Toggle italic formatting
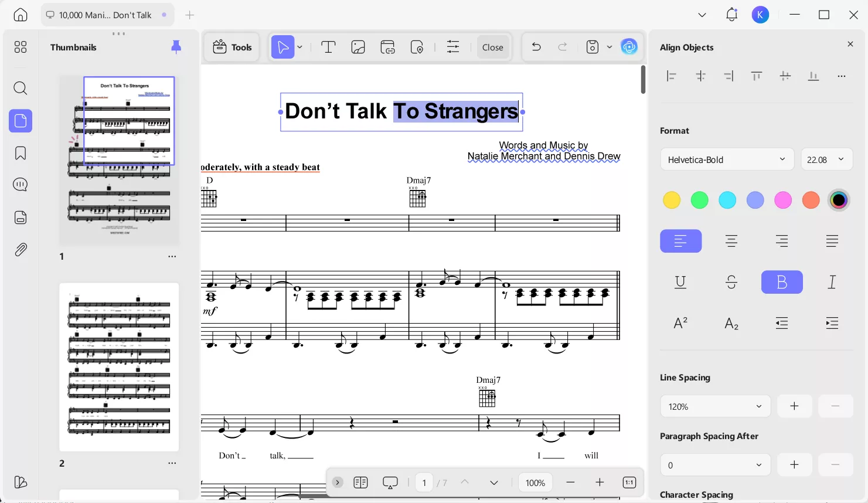Image resolution: width=868 pixels, height=503 pixels. (832, 282)
